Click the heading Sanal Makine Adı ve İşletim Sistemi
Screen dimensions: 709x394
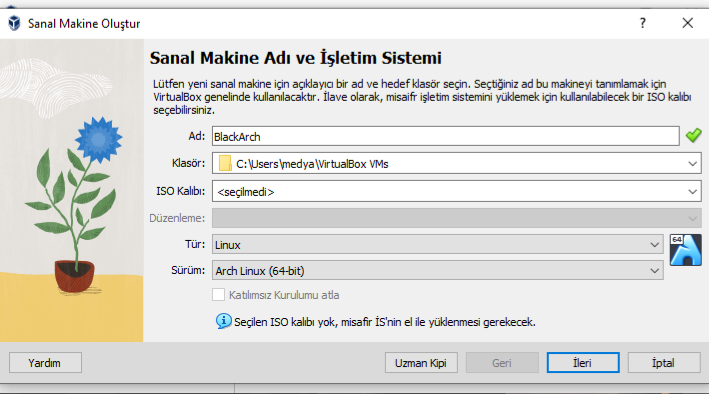[296, 58]
